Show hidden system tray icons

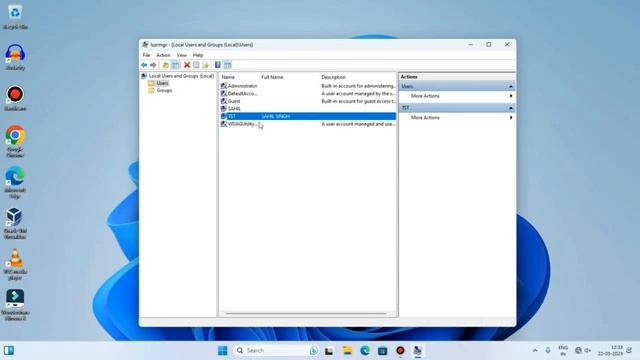click(x=535, y=351)
